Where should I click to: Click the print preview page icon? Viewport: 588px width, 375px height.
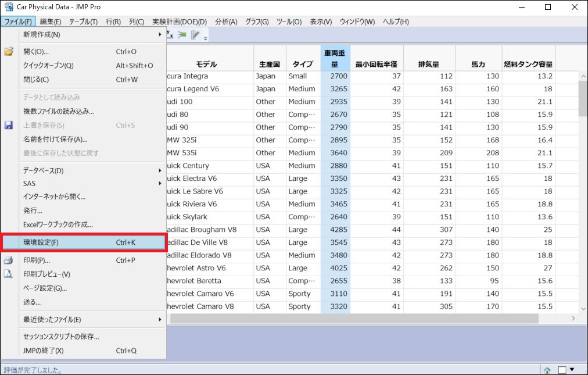[8, 274]
